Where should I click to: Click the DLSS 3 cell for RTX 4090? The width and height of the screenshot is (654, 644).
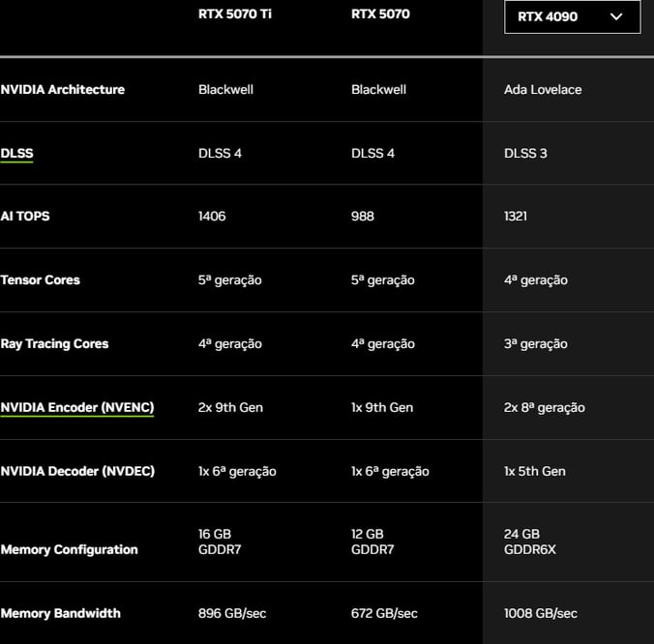(525, 154)
